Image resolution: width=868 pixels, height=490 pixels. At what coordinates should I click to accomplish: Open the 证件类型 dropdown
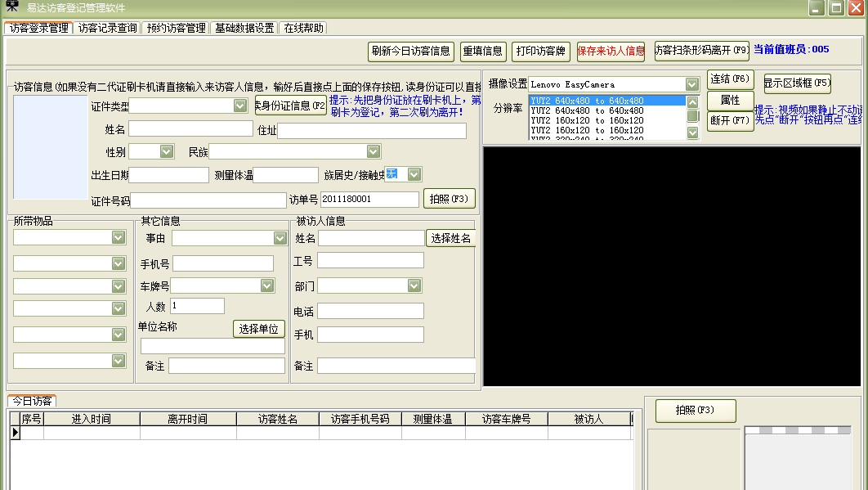pyautogui.click(x=239, y=106)
